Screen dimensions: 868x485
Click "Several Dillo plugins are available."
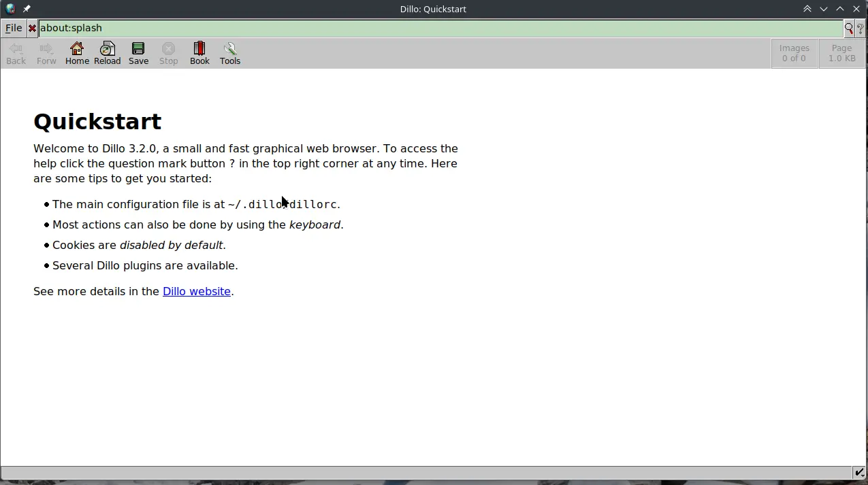[x=145, y=265]
